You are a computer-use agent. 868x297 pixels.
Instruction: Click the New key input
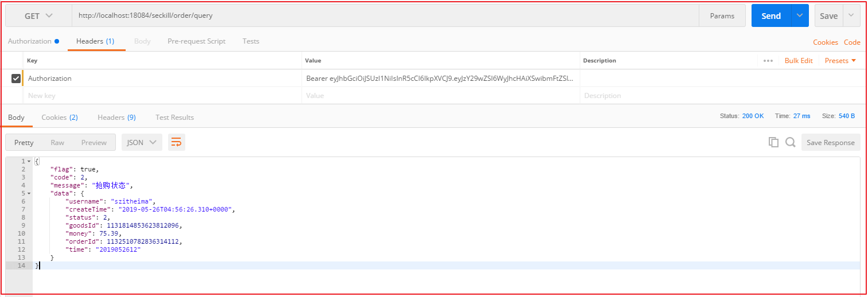(162, 96)
